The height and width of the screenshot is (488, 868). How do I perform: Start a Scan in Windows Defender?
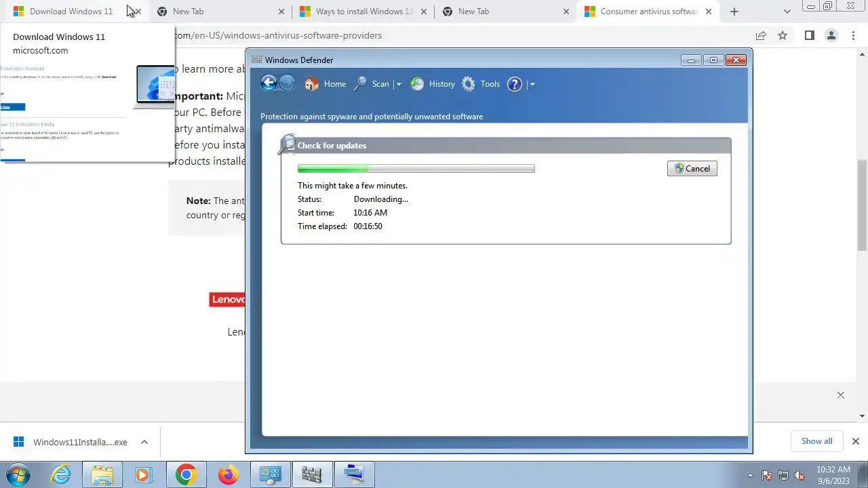(x=372, y=84)
